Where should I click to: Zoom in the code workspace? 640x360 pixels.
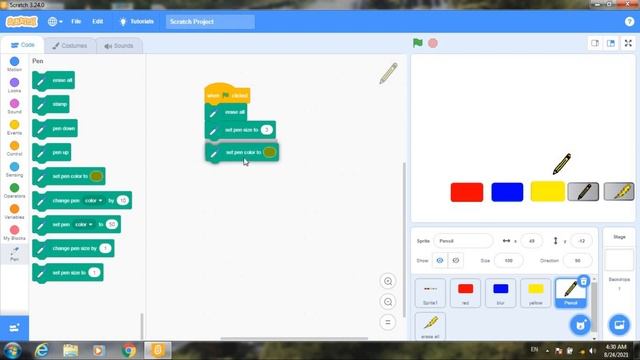(388, 281)
